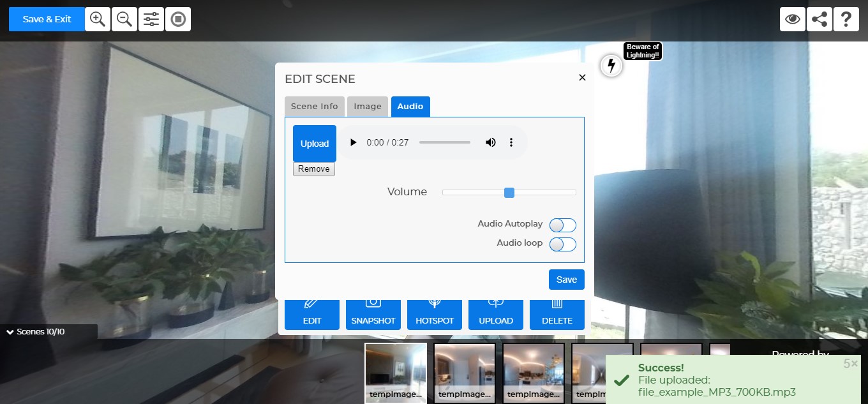Click the 0:00 / 0:27 audio time text

[x=387, y=142]
